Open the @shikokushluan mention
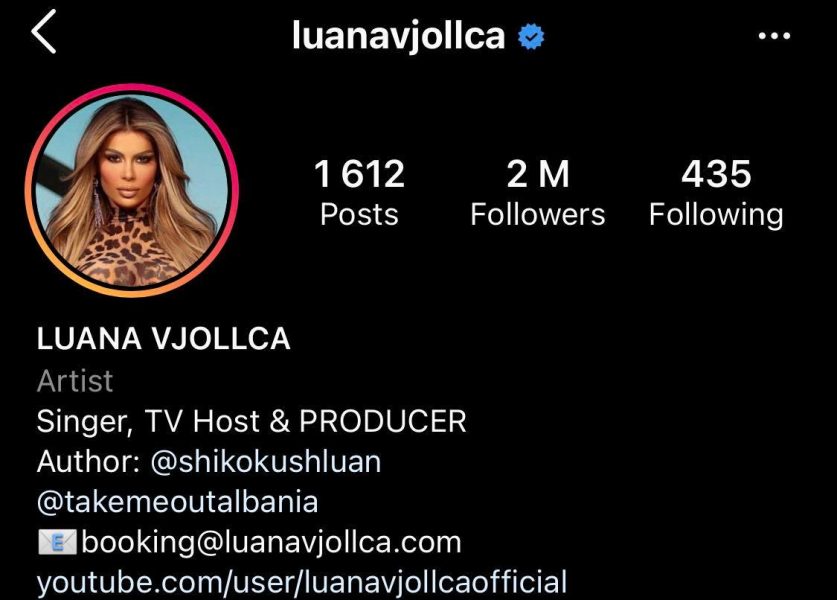The image size is (837, 600). (266, 462)
